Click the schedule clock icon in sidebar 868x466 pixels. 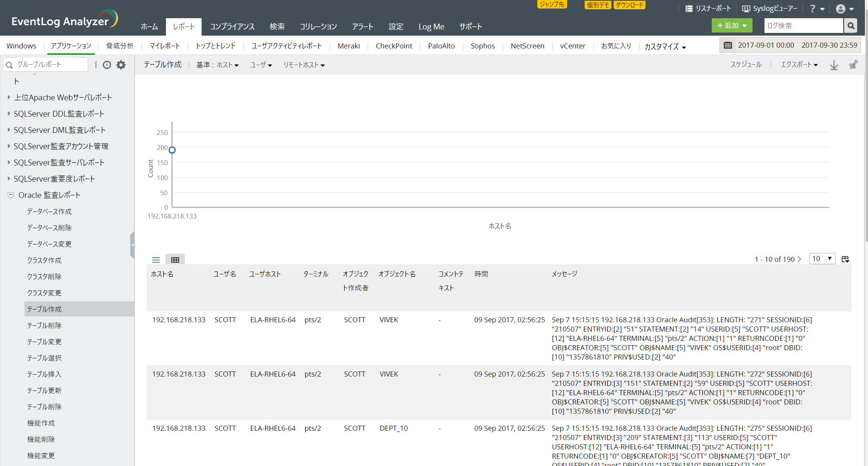(x=107, y=65)
